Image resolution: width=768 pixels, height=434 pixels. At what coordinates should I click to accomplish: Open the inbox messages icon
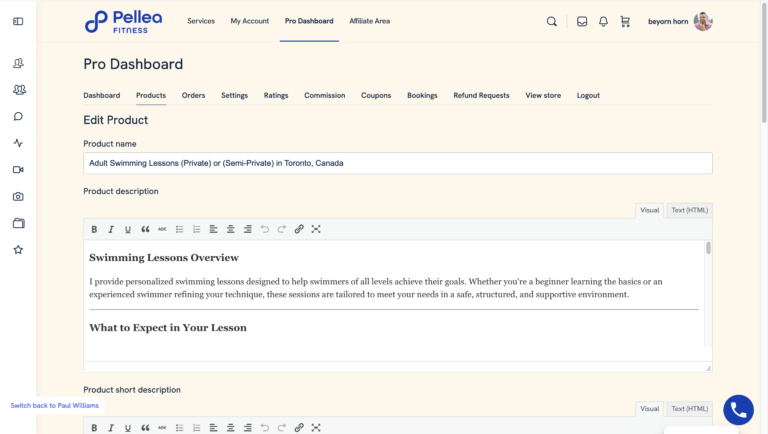tap(582, 22)
